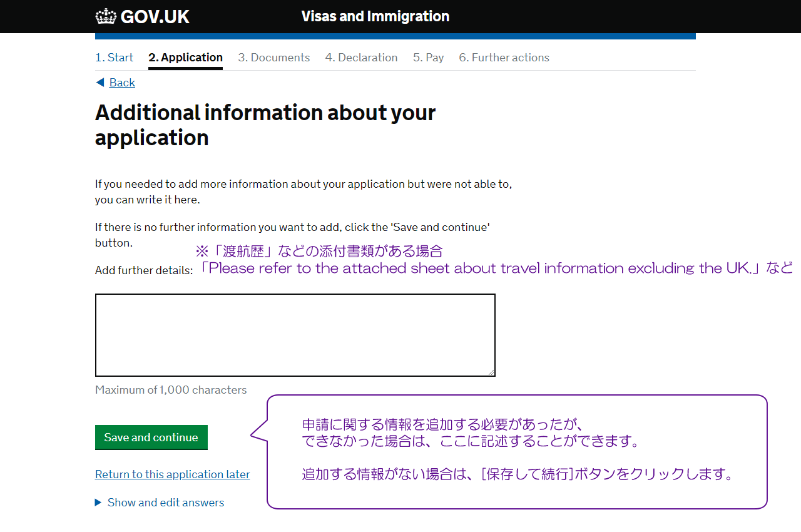The height and width of the screenshot is (532, 801).
Task: Focus the Add further details text area
Action: [295, 335]
